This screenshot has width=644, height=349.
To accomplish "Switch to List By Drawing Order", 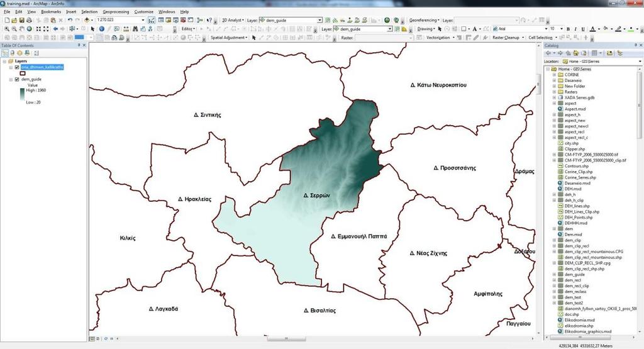I will pos(5,53).
